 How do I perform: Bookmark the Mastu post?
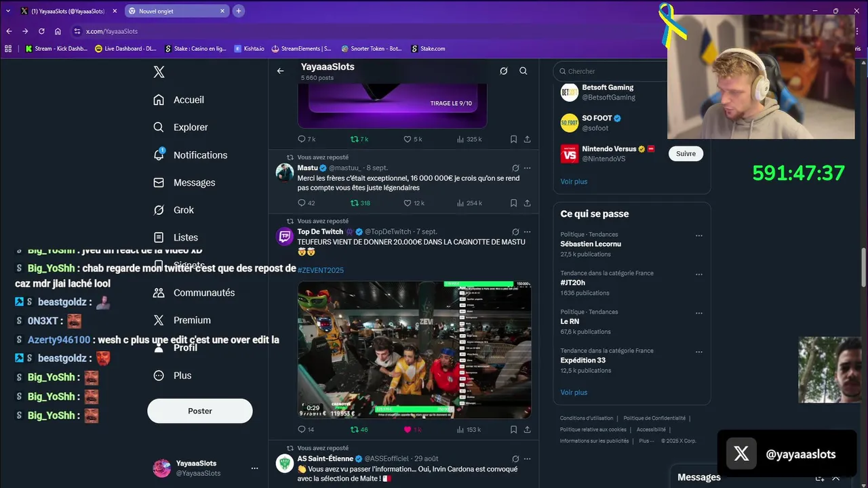pos(513,203)
